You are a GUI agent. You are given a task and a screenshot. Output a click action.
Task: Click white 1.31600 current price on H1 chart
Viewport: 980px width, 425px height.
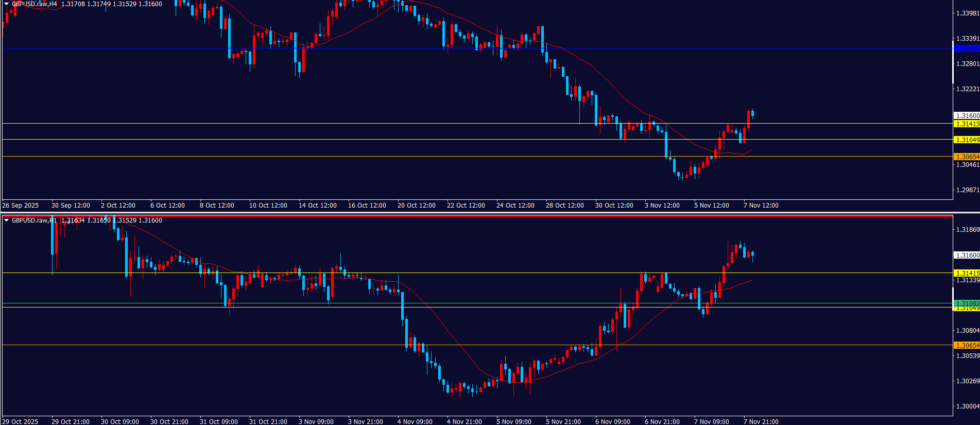click(967, 256)
